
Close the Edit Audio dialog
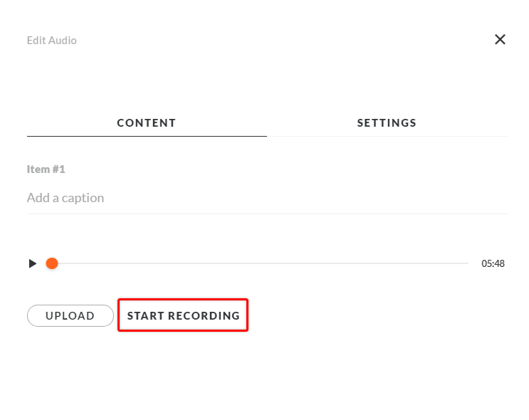tap(500, 40)
